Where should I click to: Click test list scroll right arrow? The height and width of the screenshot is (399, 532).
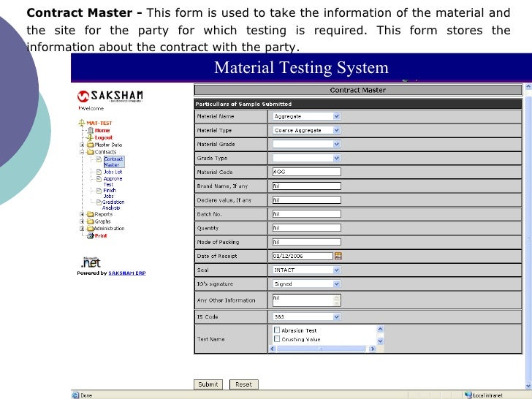click(x=372, y=349)
